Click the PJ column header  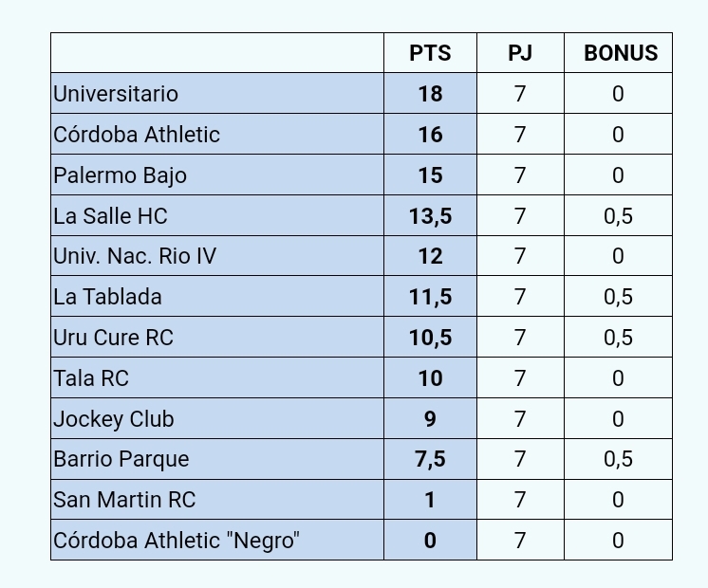[x=520, y=53]
